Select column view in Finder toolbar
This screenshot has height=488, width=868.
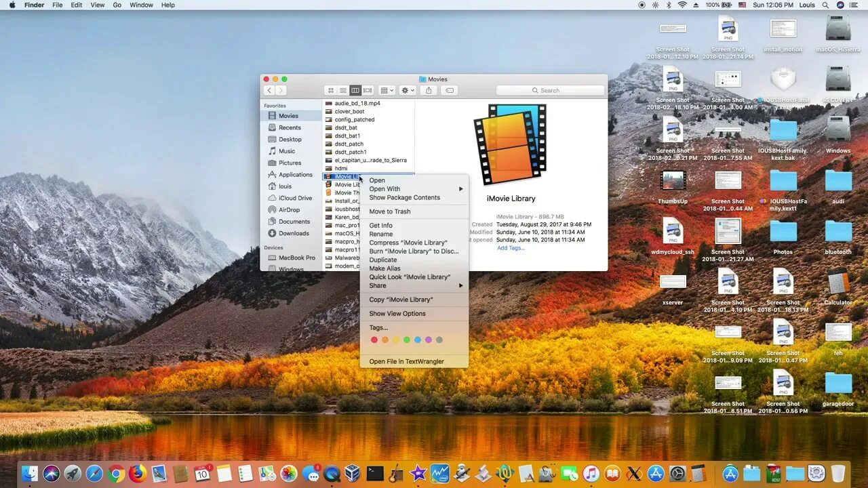[x=355, y=90]
